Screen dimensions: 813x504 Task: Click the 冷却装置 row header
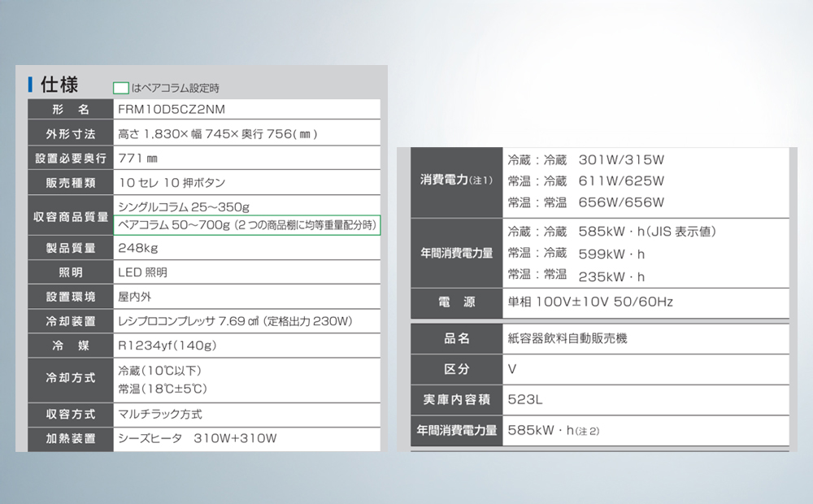[71, 321]
